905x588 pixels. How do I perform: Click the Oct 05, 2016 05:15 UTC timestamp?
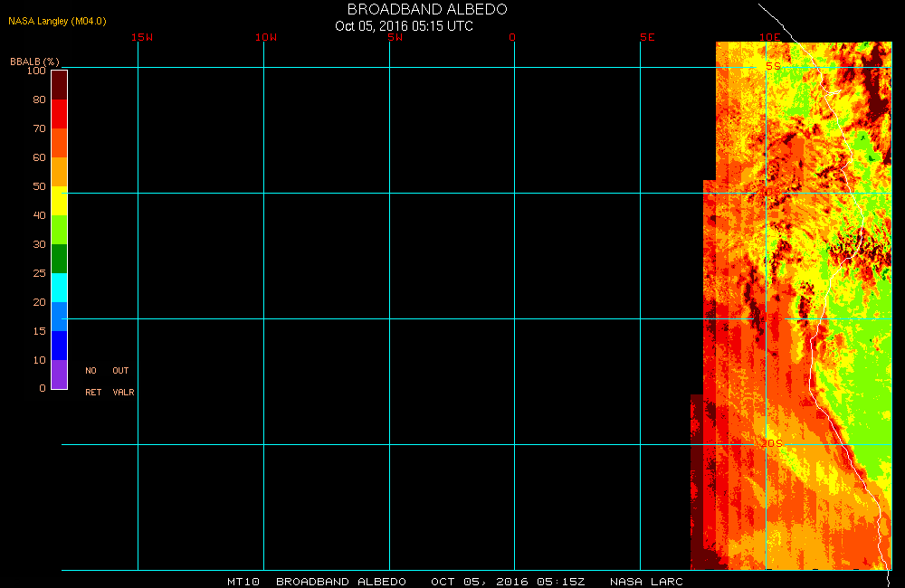click(x=404, y=25)
